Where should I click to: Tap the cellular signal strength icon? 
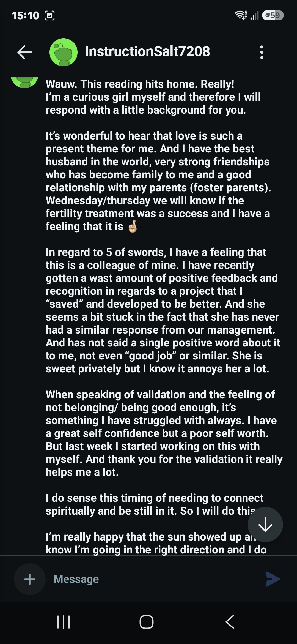point(255,15)
